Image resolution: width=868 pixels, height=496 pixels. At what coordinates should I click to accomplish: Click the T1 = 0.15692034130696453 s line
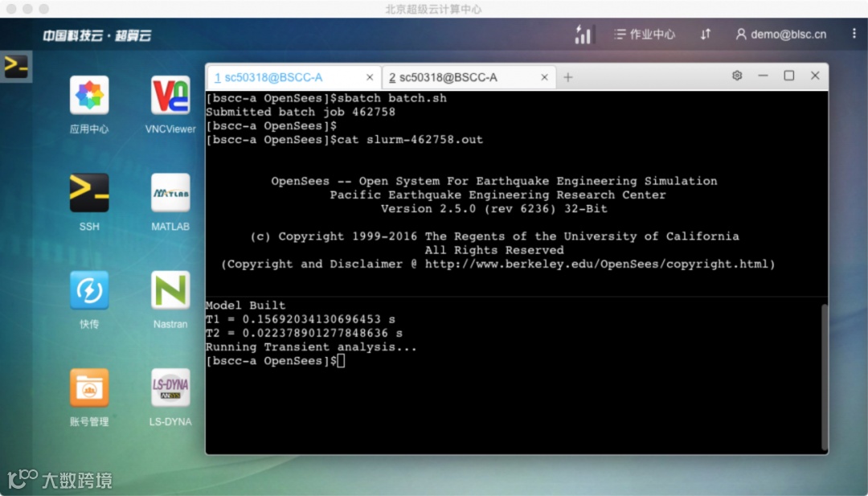(301, 319)
